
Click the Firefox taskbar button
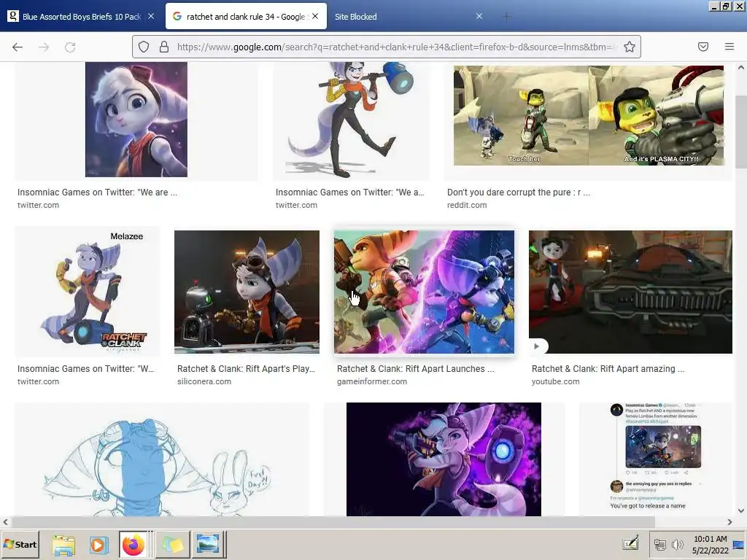pos(133,544)
